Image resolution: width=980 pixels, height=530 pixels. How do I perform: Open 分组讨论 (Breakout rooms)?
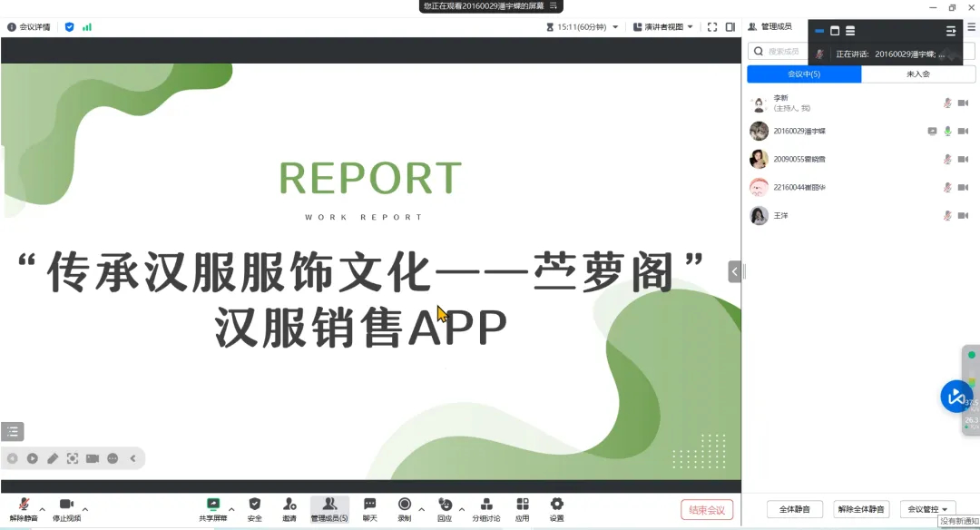pyautogui.click(x=485, y=505)
